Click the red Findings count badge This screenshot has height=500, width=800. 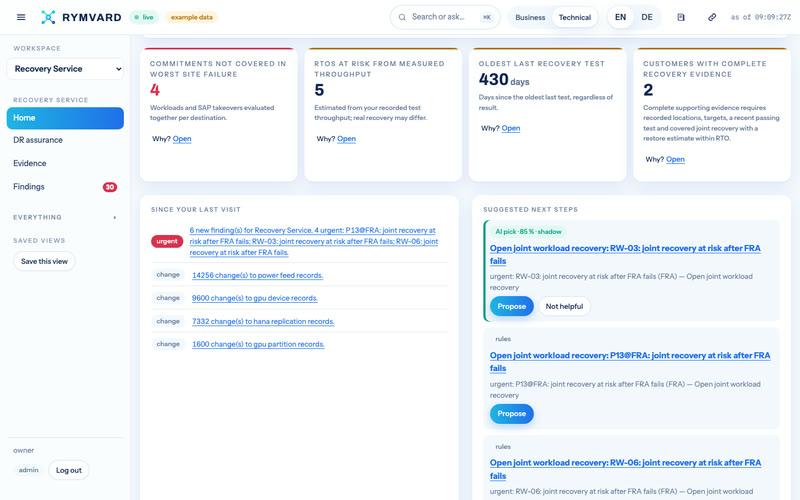[x=110, y=187]
